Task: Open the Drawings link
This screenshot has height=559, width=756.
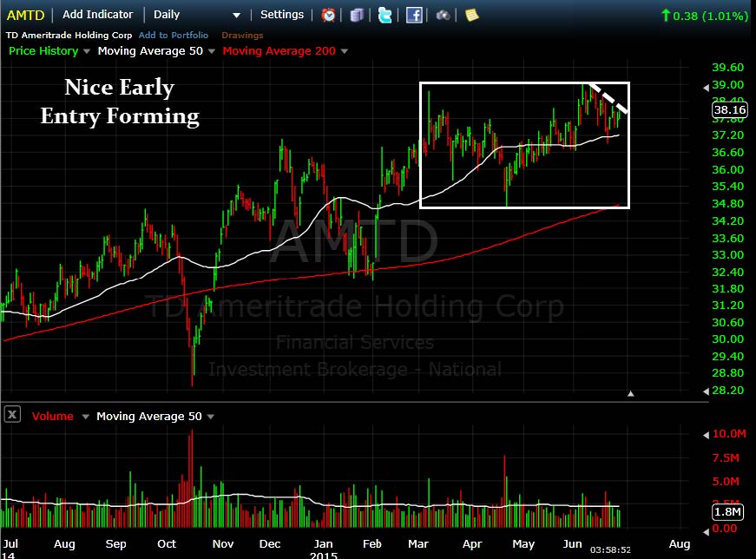Action: tap(242, 36)
